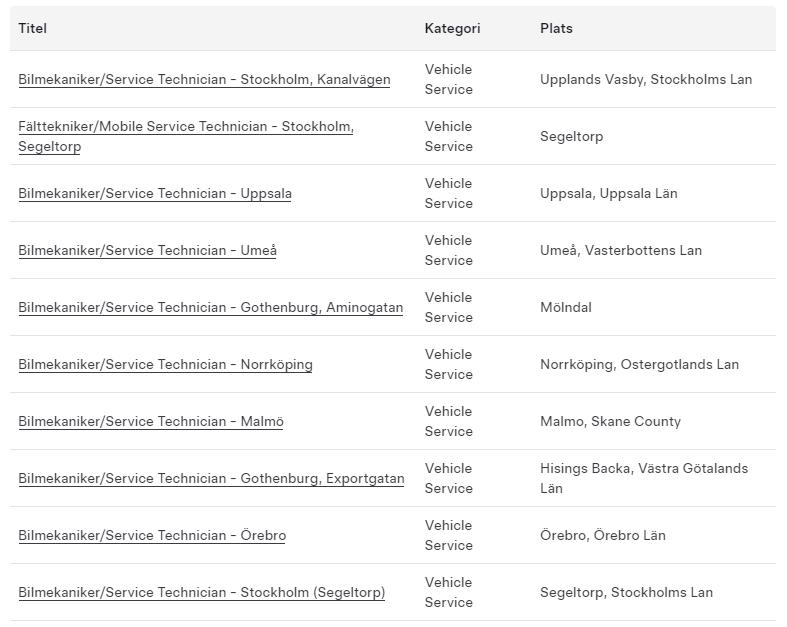Screen dimensions: 787x627
Task: Click the Kategori column header
Action: [452, 29]
